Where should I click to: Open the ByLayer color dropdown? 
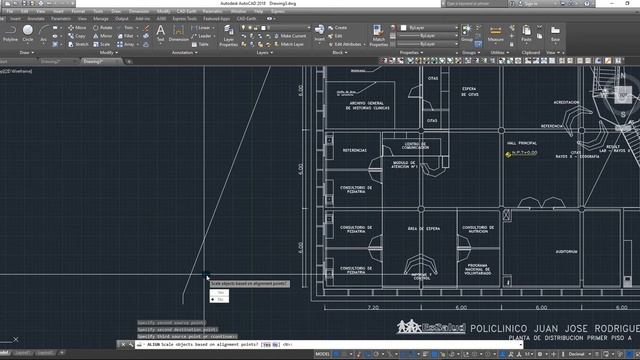(x=429, y=28)
